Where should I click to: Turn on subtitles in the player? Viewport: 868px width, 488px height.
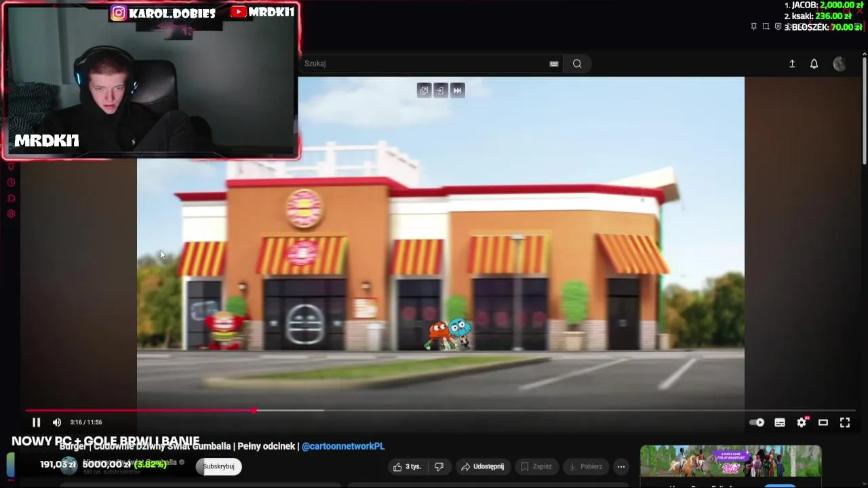[x=780, y=422]
